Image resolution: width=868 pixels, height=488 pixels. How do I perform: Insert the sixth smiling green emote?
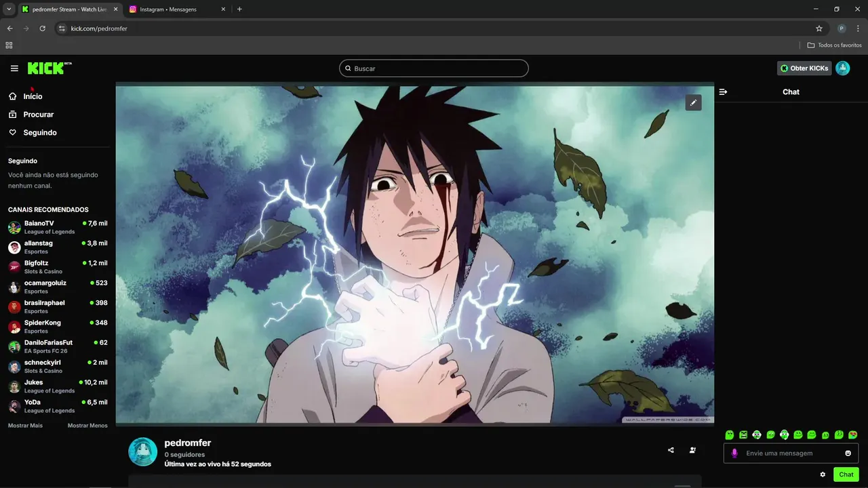pos(798,434)
